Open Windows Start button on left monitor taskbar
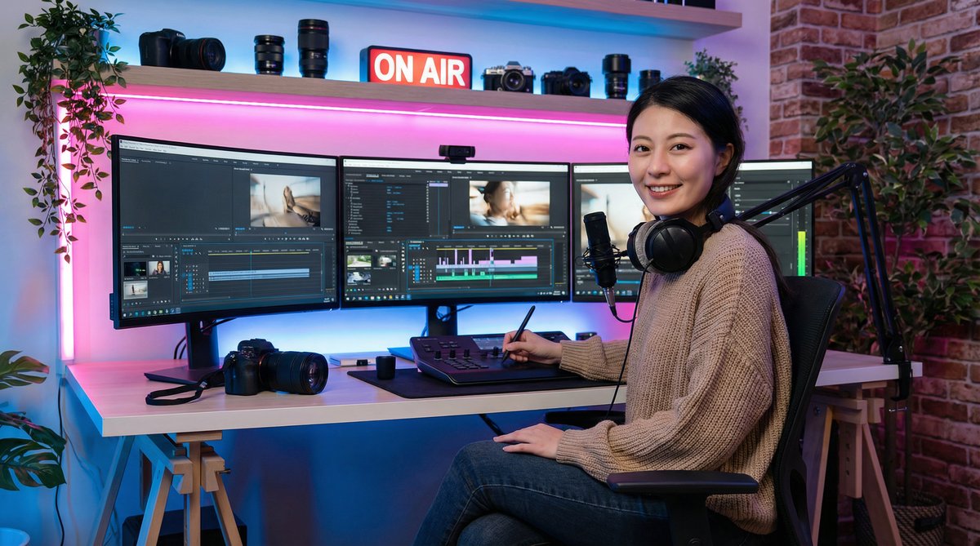Screen dimensions: 980x546 click(124, 314)
